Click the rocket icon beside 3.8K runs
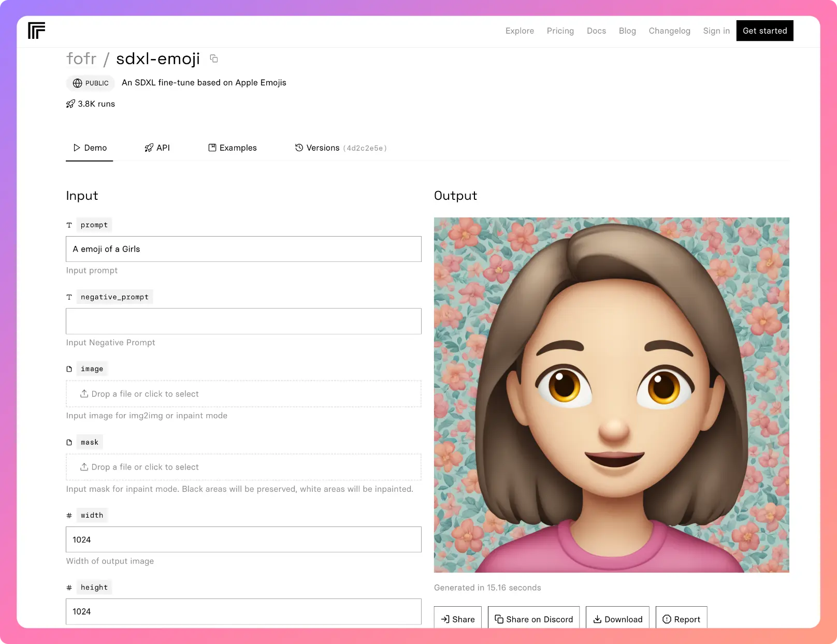Screen dimensions: 837x644 [x=70, y=104]
